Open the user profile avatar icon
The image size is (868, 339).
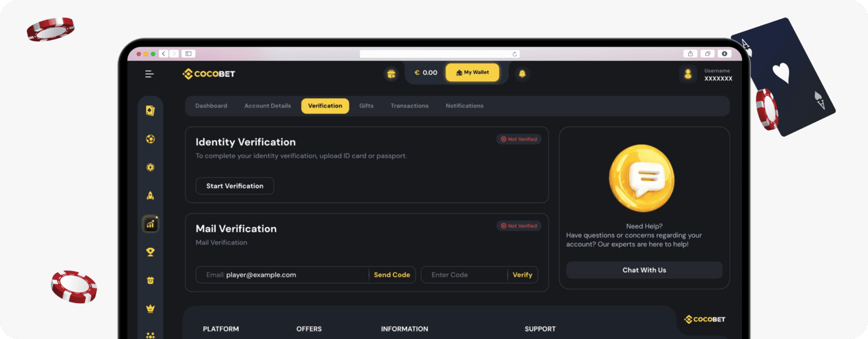click(688, 74)
